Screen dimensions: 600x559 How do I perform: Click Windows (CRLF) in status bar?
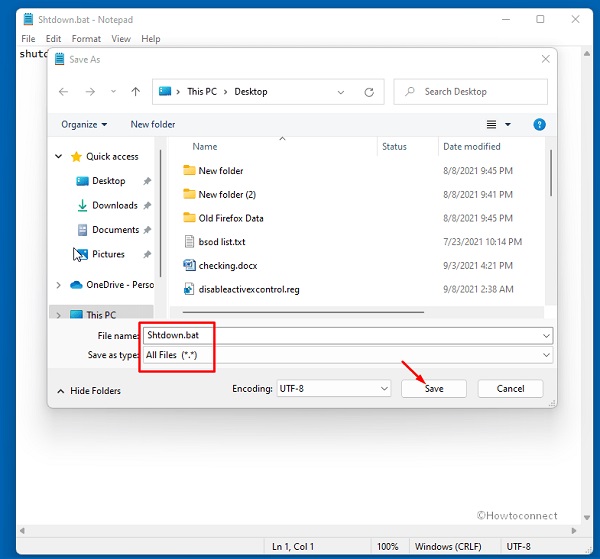pyautogui.click(x=448, y=547)
